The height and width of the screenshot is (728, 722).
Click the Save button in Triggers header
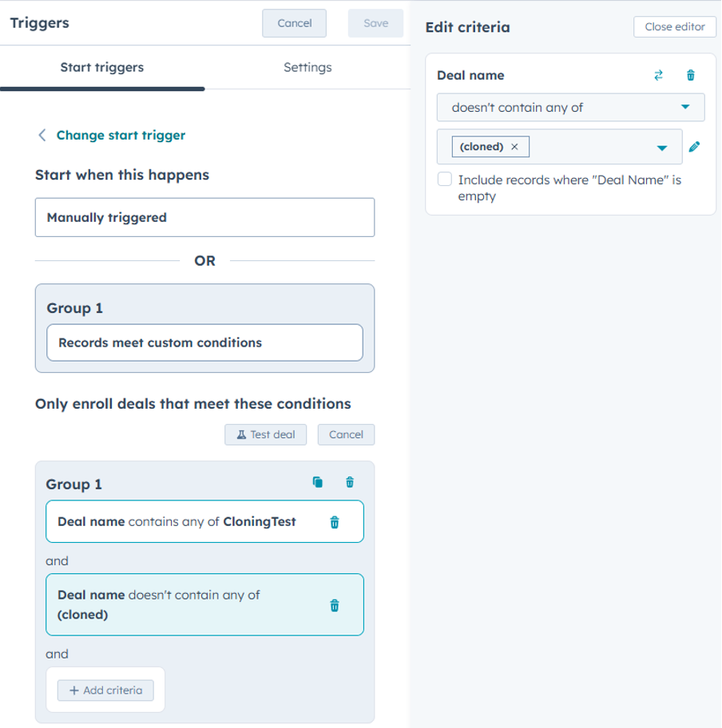[x=375, y=23]
